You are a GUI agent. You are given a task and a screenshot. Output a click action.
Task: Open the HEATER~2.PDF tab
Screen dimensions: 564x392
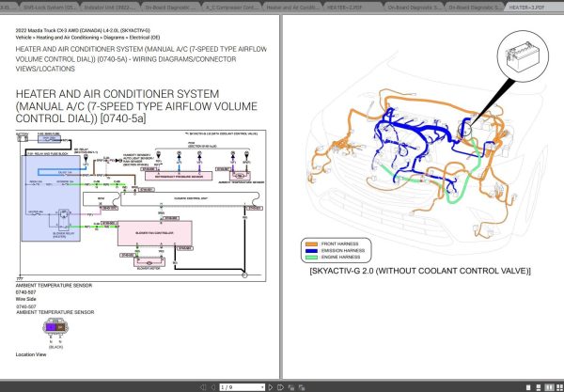tap(352, 7)
